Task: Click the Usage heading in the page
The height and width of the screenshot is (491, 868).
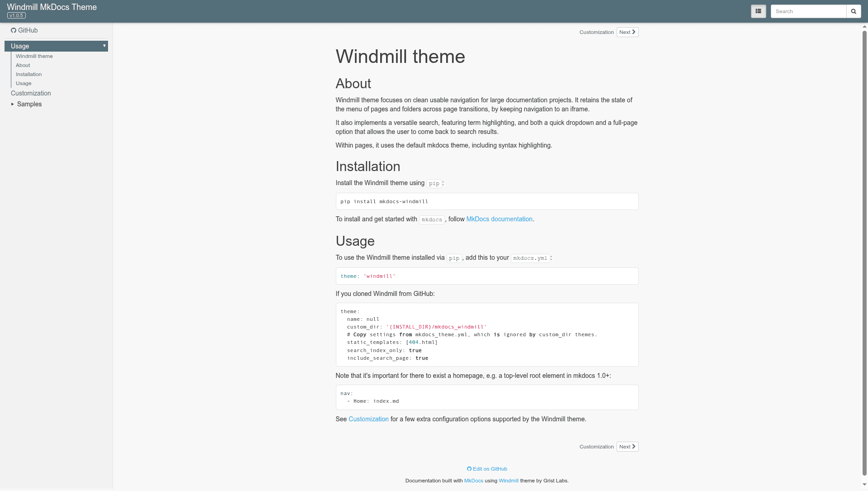Action: (x=355, y=241)
